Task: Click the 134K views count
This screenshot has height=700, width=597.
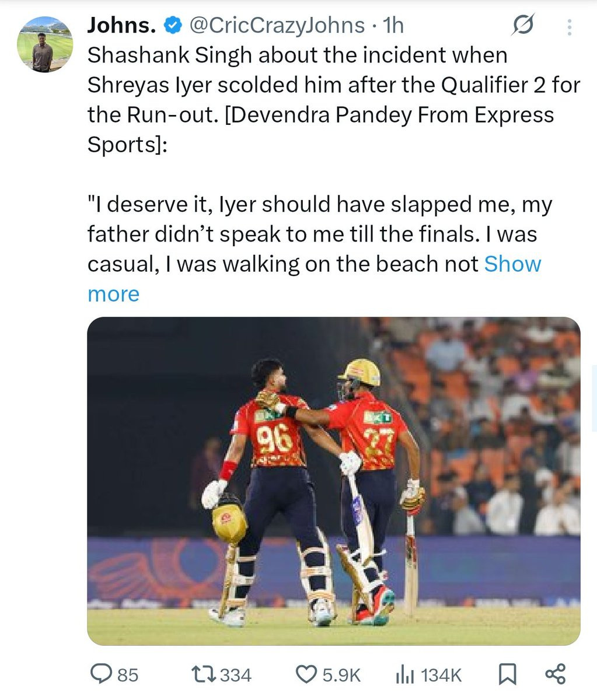Action: (x=441, y=675)
